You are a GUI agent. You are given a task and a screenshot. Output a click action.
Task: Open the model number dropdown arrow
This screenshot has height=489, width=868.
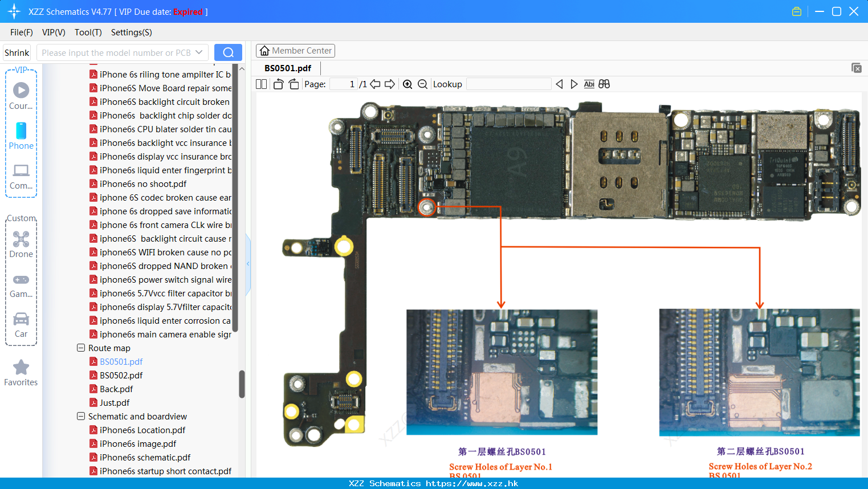(199, 52)
